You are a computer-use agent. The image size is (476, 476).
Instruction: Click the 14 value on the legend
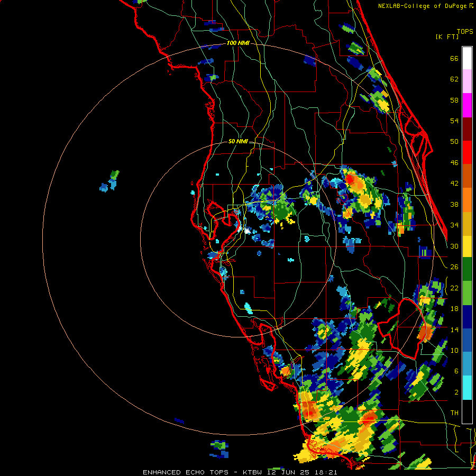(x=454, y=329)
